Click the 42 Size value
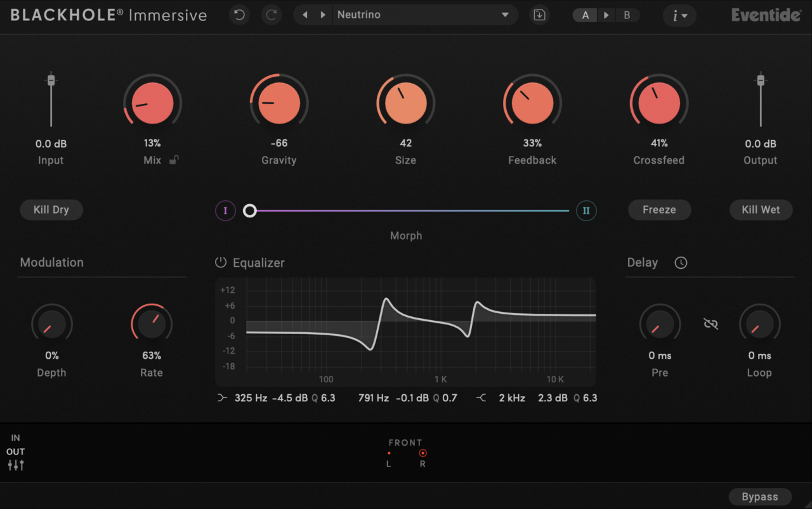This screenshot has height=509, width=812. click(x=406, y=143)
